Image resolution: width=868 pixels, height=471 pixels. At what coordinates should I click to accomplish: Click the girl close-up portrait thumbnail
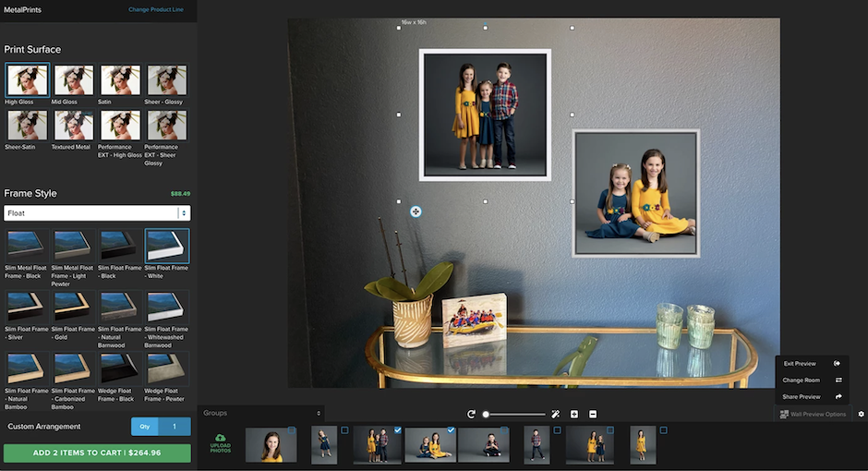tap(271, 444)
